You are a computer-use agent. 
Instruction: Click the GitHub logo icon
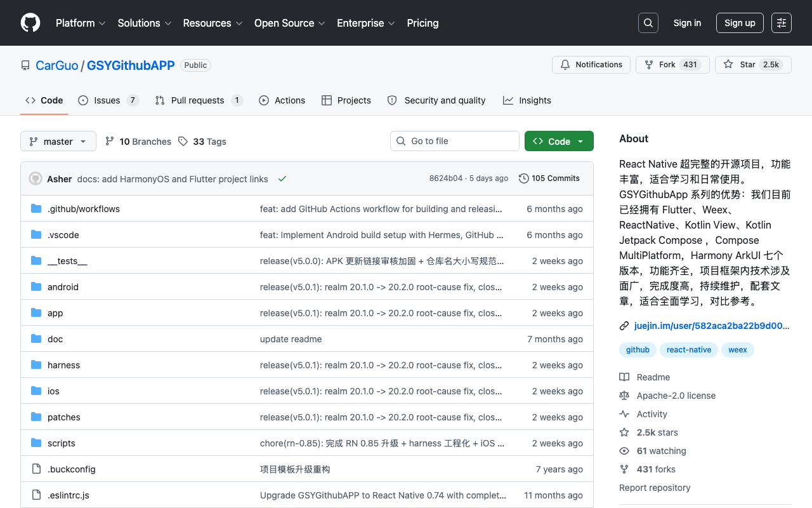pos(30,23)
